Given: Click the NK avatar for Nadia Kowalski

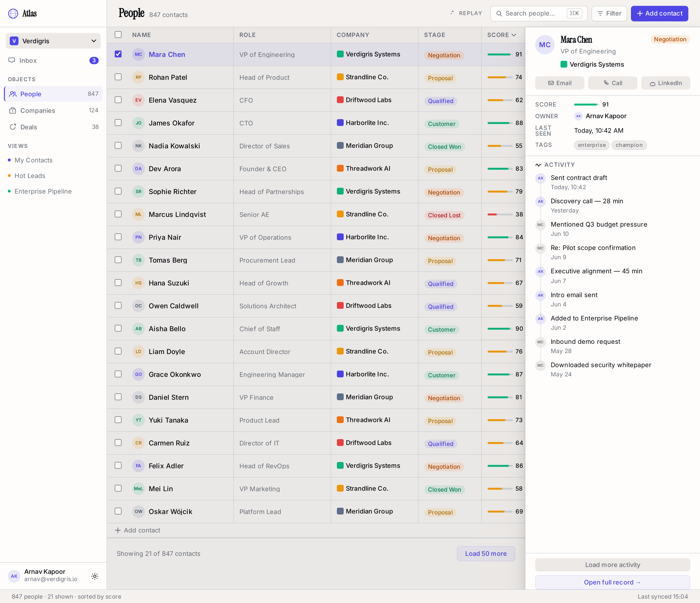Looking at the screenshot, I should [139, 146].
